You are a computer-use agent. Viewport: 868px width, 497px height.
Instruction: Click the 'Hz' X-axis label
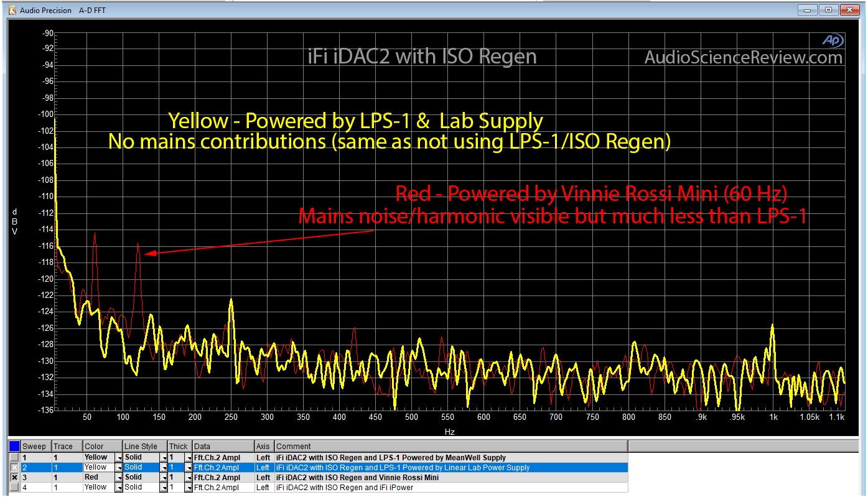[449, 430]
